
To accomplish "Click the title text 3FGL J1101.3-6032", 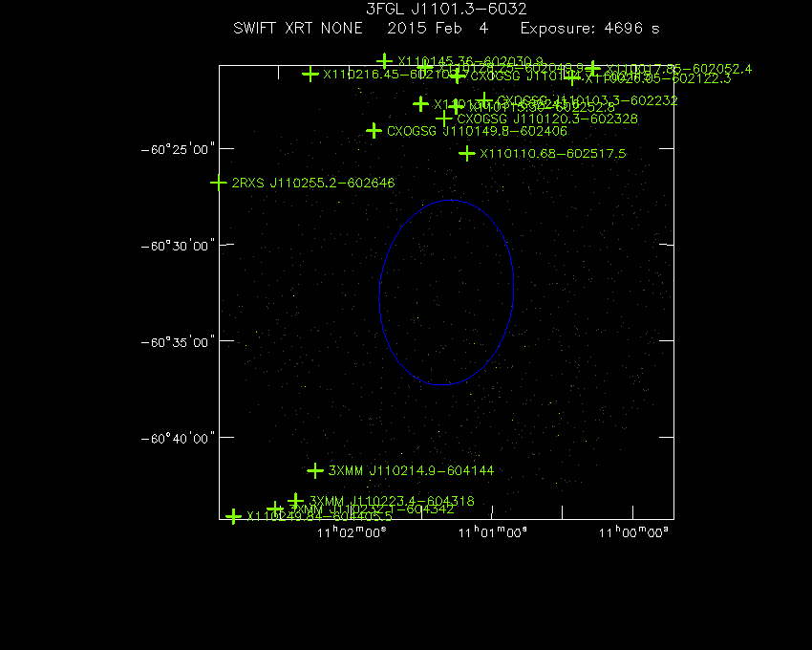I will click(x=446, y=9).
